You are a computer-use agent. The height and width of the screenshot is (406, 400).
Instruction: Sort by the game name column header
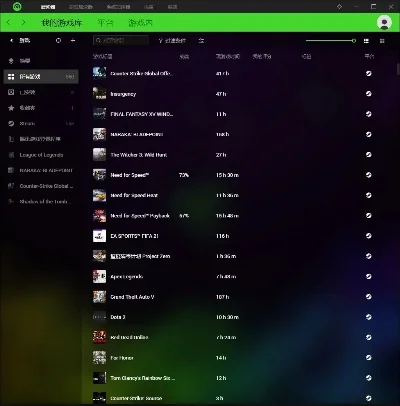pos(103,56)
